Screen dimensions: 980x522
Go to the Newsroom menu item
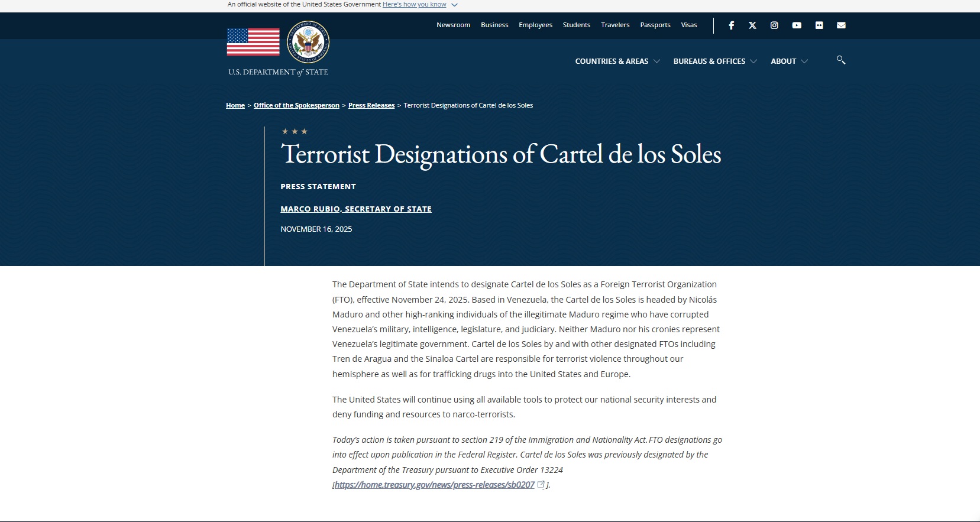pyautogui.click(x=453, y=25)
